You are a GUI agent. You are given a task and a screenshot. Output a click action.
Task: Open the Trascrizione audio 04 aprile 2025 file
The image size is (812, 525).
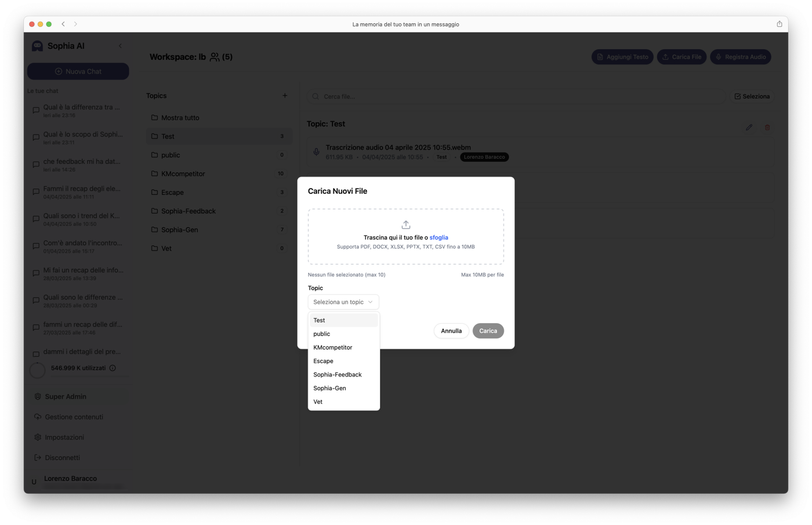click(540, 152)
